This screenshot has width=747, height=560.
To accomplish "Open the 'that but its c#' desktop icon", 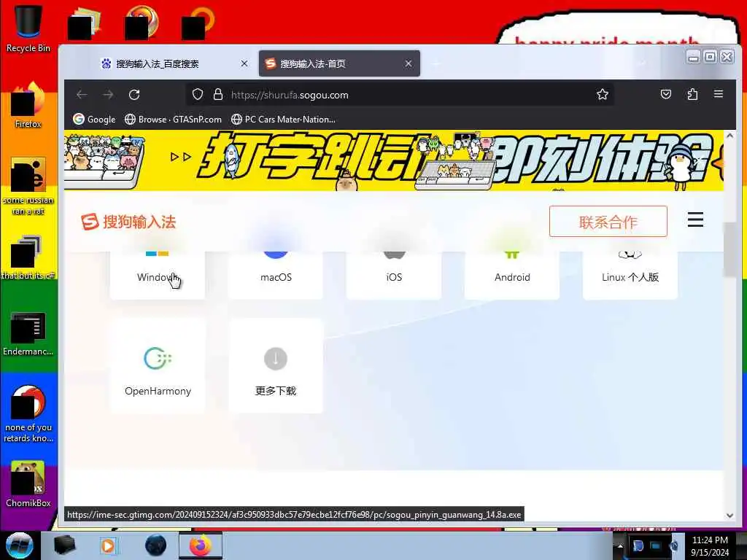I will point(28,257).
